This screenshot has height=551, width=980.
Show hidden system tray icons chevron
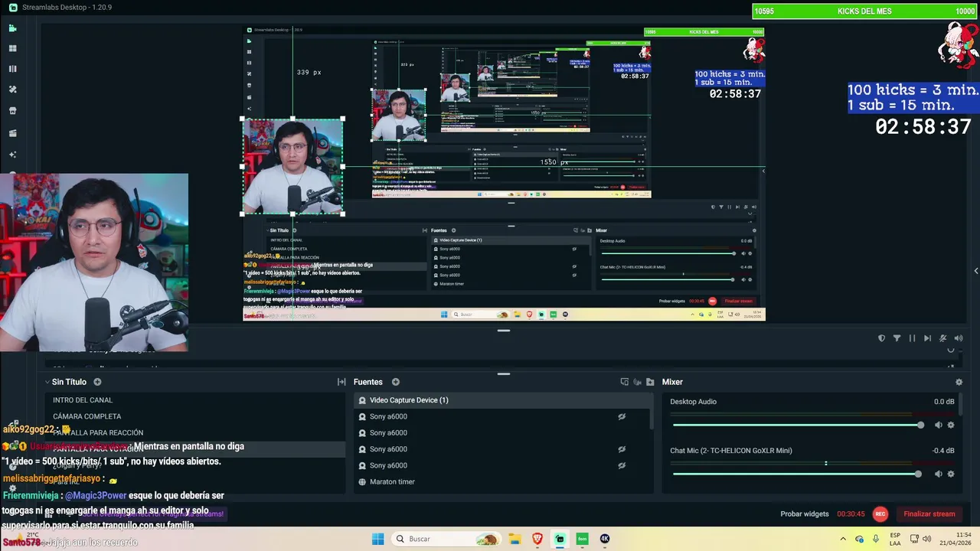click(x=843, y=539)
